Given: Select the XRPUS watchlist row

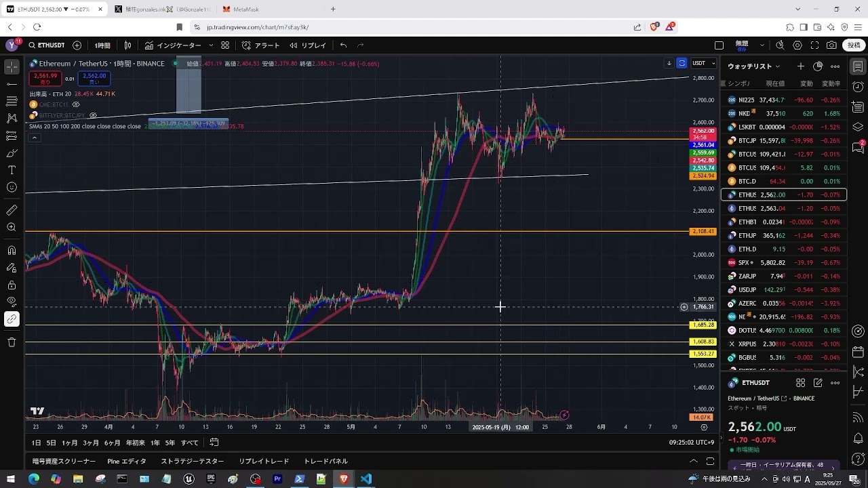Looking at the screenshot, I should 783,344.
